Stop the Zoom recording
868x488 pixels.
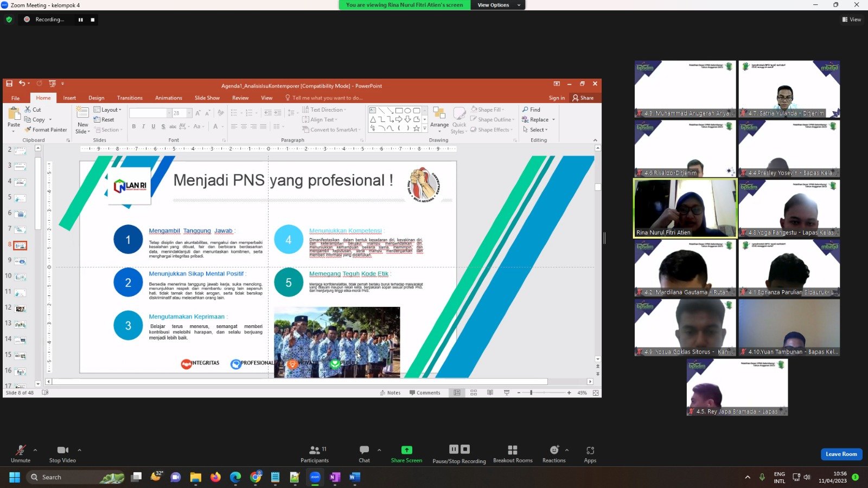click(93, 20)
